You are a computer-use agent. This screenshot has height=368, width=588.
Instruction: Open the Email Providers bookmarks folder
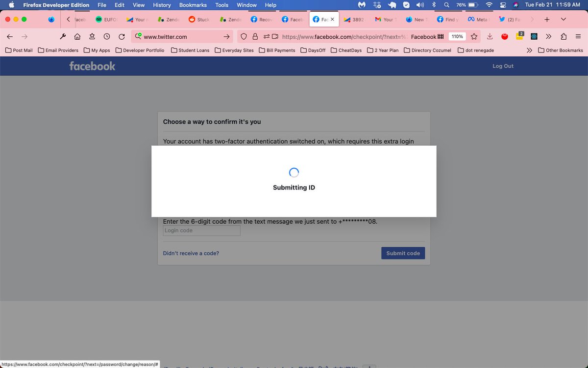tap(58, 50)
